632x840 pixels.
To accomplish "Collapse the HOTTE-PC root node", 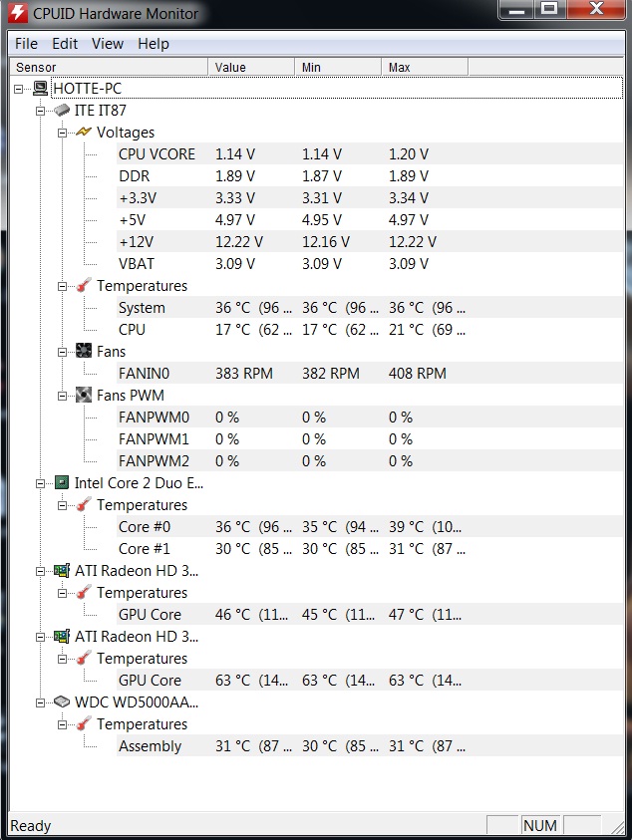I will 19,89.
